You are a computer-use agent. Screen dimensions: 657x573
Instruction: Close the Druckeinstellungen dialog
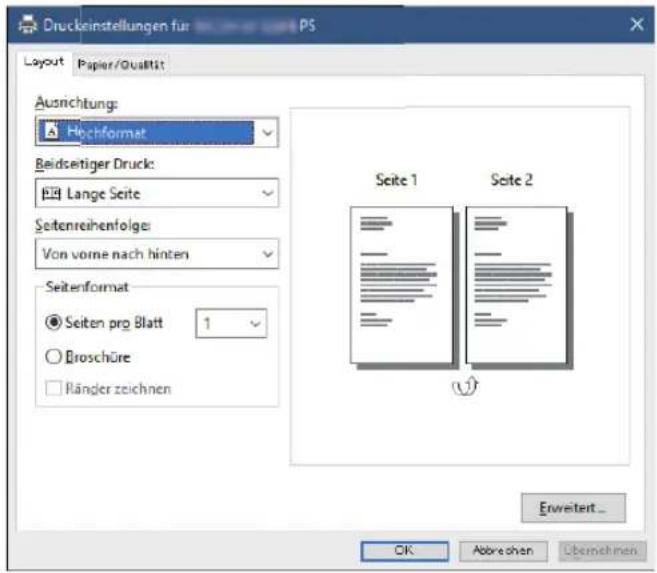(x=636, y=24)
